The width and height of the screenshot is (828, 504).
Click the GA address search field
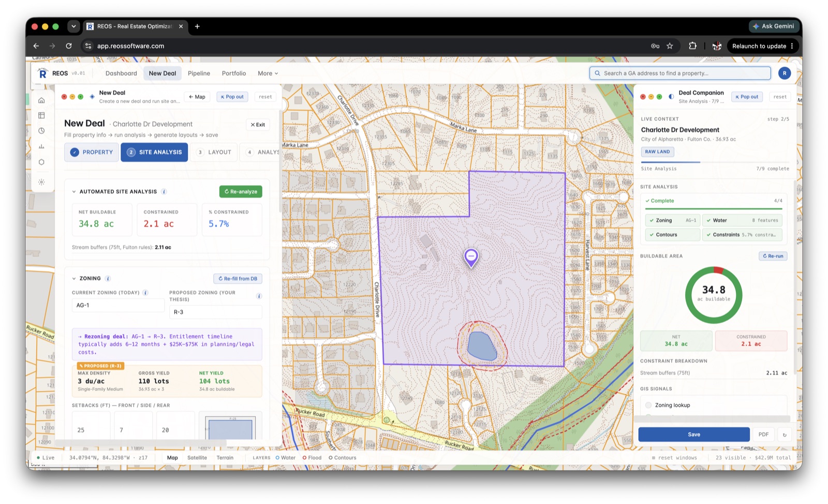click(x=680, y=73)
